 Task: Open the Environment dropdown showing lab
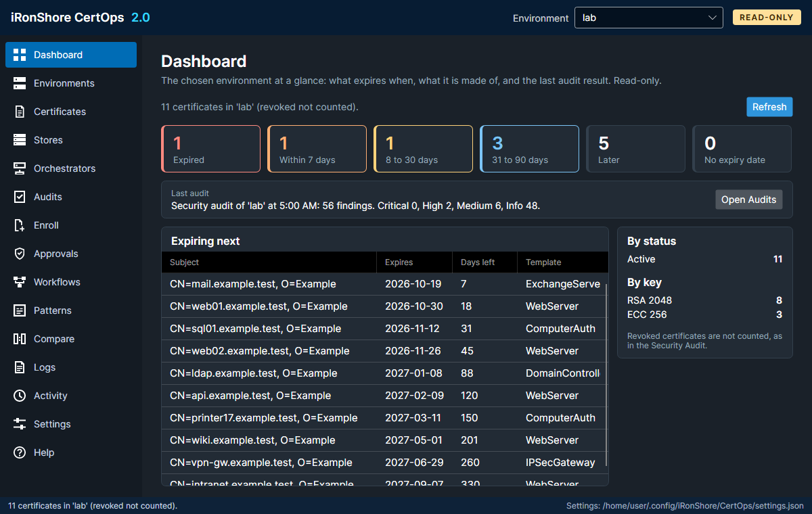[649, 18]
